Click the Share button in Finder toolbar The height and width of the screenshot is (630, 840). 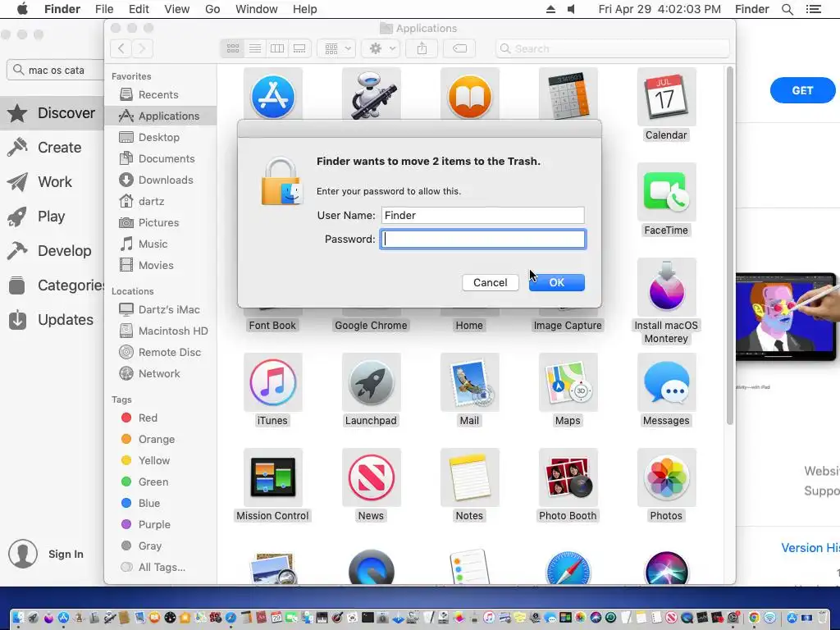422,48
